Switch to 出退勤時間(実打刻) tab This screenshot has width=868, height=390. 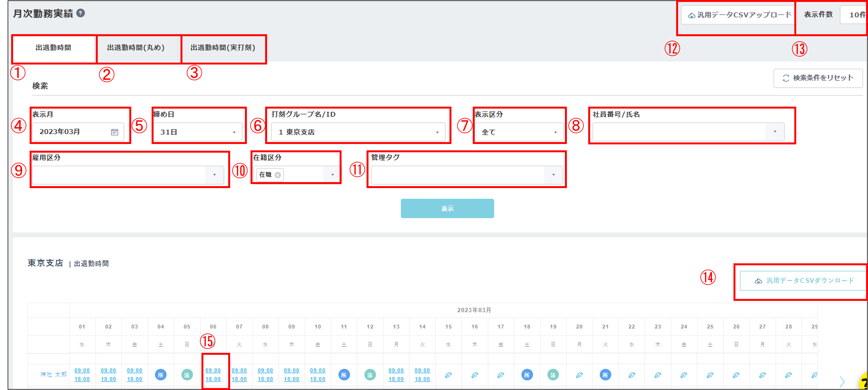223,48
